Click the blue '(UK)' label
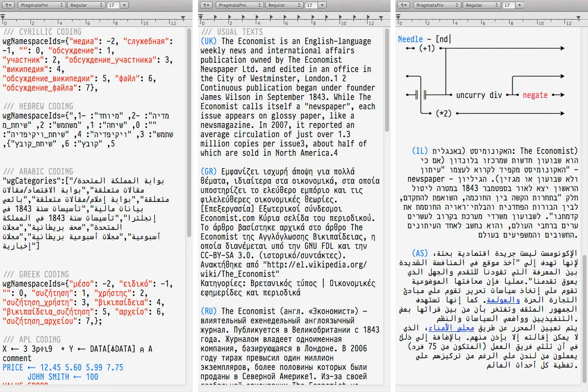Screen dimensions: 588x392 tap(210, 42)
